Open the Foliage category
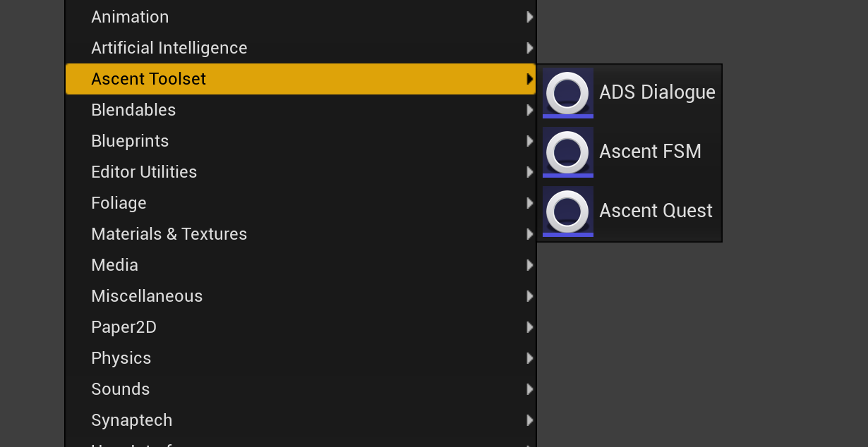 pos(119,203)
